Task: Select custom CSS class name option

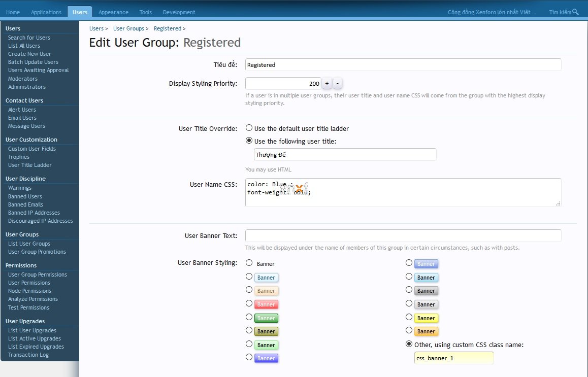Action: pyautogui.click(x=409, y=344)
